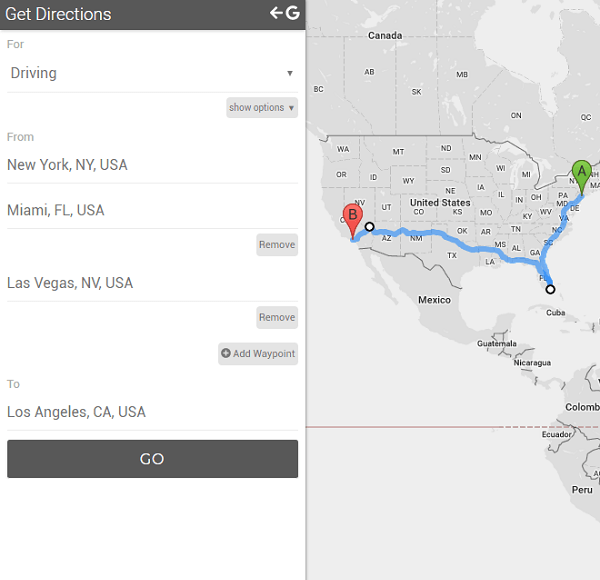Click the Mexico label on the map

(434, 300)
